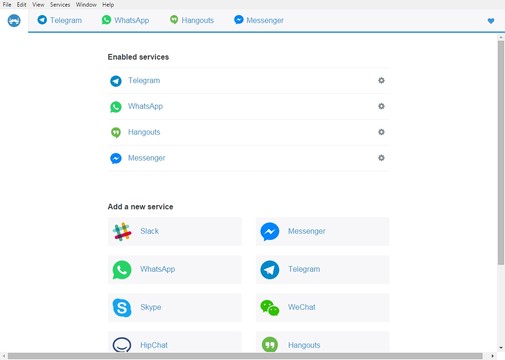The height and width of the screenshot is (360, 505).
Task: Add Messenger from new service list
Action: (322, 231)
